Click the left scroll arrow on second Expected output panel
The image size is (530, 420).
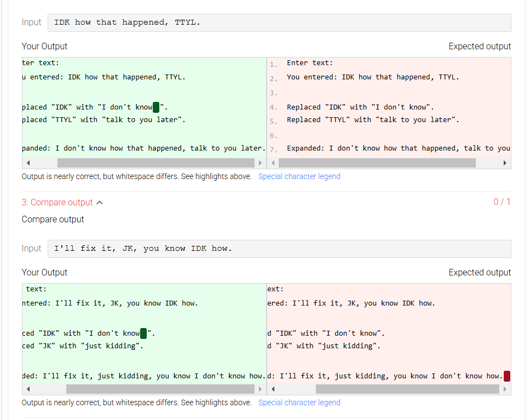click(x=273, y=389)
